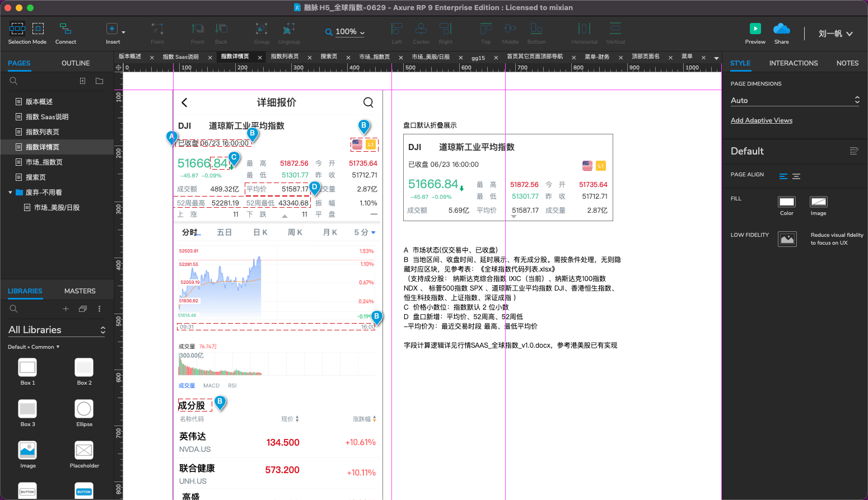
Task: Click the Ungroup toolbar icon
Action: (x=289, y=29)
